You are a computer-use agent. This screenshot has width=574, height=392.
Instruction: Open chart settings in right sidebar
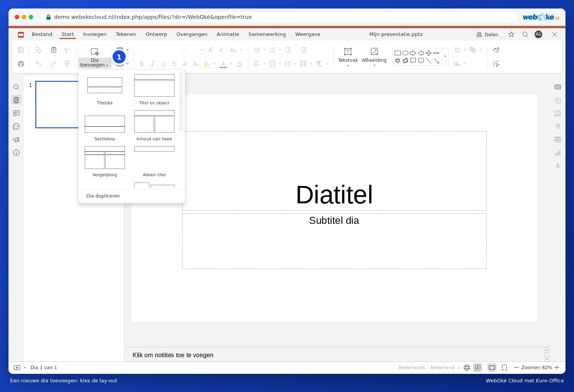[x=558, y=153]
